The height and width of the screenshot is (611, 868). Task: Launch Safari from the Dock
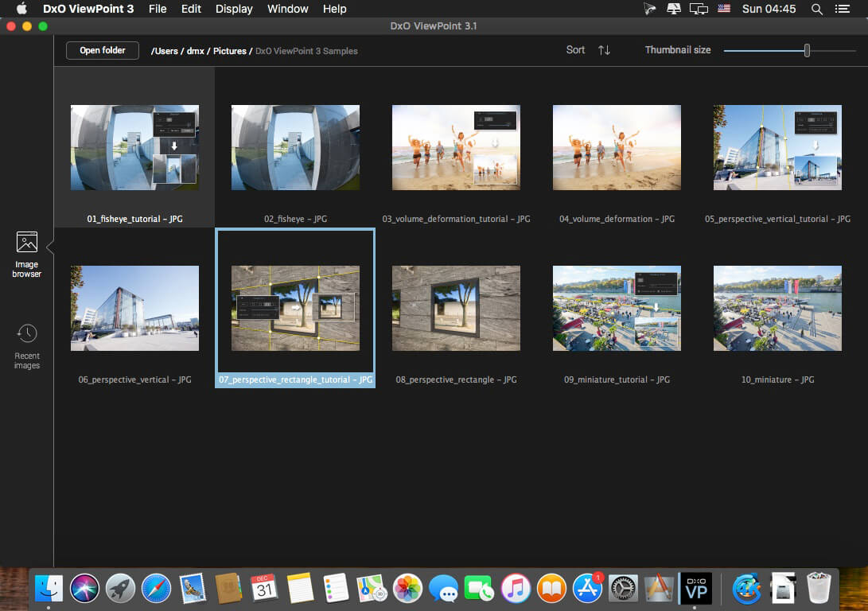pyautogui.click(x=157, y=589)
